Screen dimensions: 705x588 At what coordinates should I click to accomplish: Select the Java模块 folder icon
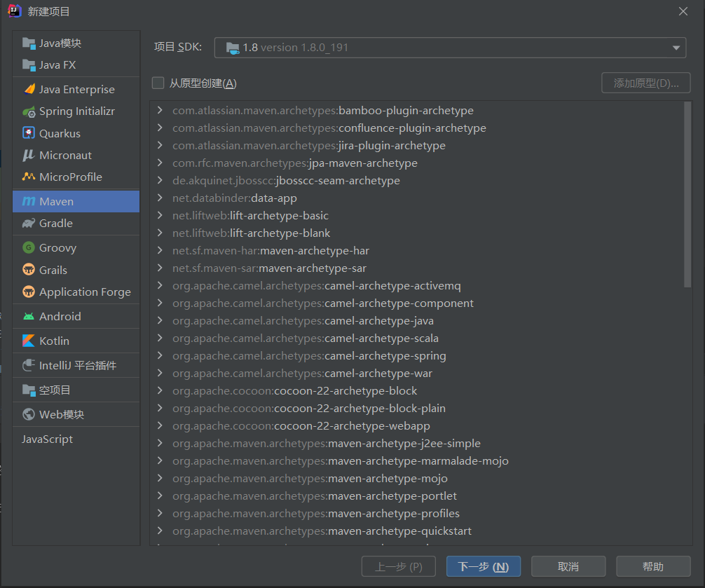pyautogui.click(x=29, y=43)
